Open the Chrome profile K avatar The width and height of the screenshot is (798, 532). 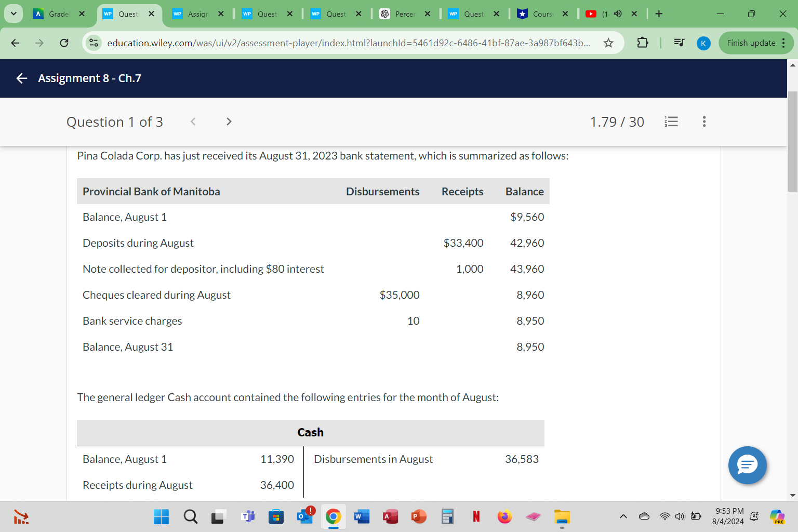pyautogui.click(x=703, y=43)
